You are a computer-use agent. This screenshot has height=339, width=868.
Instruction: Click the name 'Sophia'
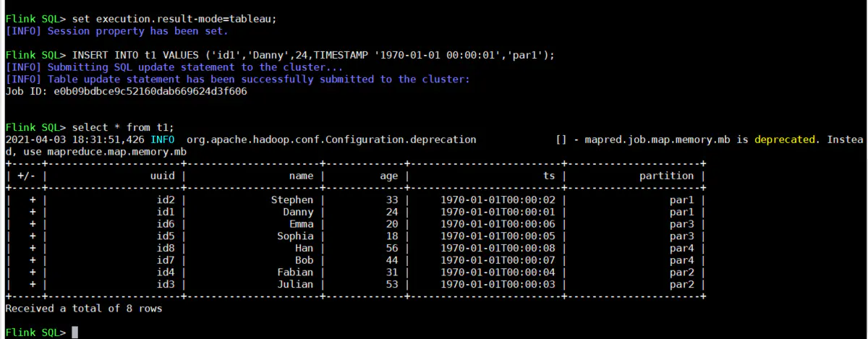point(296,236)
